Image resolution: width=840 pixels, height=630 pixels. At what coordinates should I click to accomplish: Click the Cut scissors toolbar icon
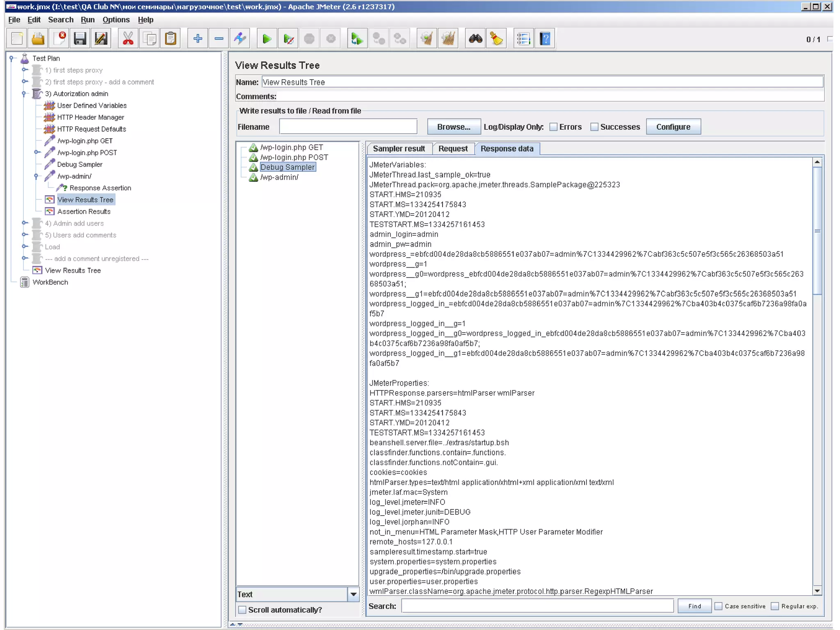[x=128, y=39]
